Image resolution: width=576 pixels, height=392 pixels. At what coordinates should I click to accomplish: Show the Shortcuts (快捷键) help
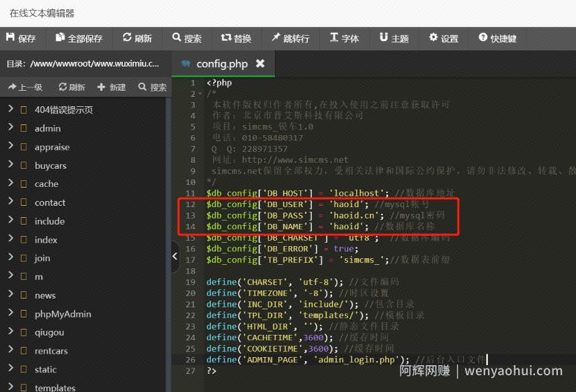click(x=497, y=38)
